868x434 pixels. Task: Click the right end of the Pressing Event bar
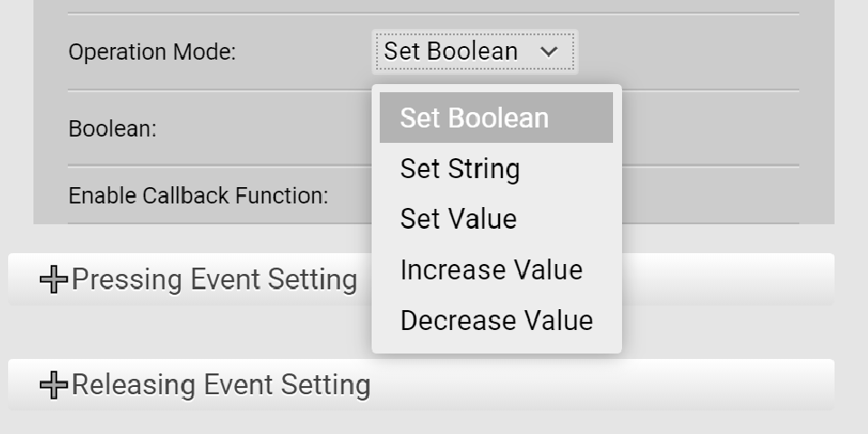(x=796, y=280)
